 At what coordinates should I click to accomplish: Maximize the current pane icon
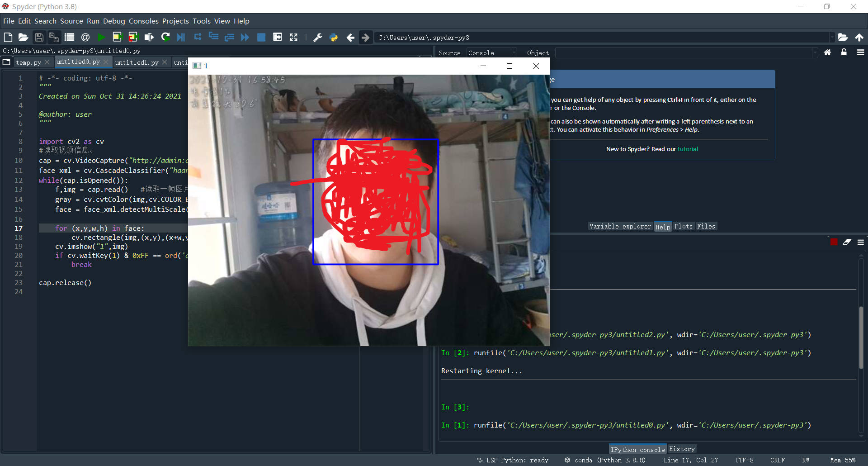tap(278, 37)
